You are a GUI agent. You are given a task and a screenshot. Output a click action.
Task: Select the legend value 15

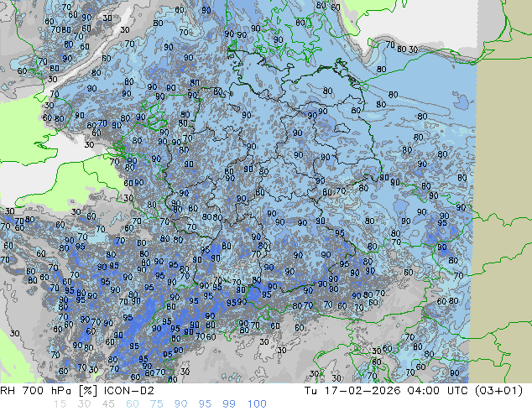pos(60,404)
